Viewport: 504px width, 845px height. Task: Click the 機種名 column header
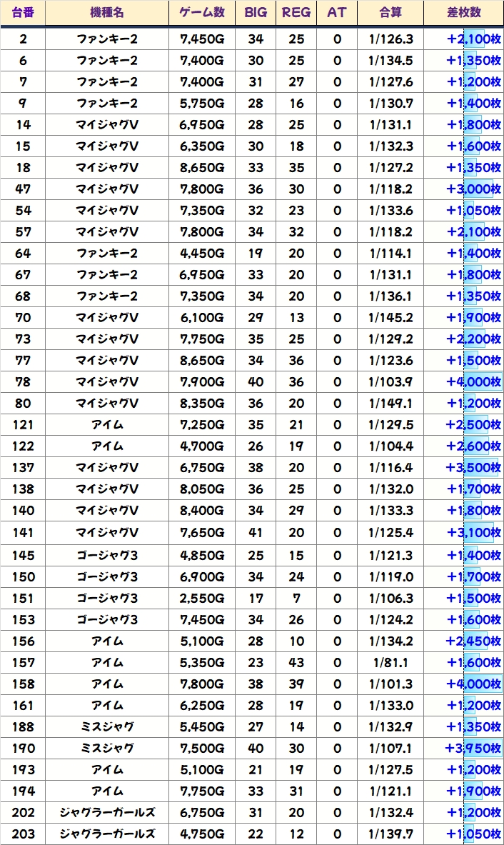tap(106, 13)
